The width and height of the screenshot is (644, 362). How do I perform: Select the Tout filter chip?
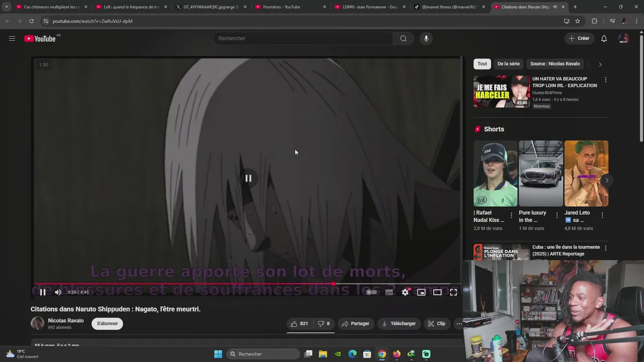482,64
